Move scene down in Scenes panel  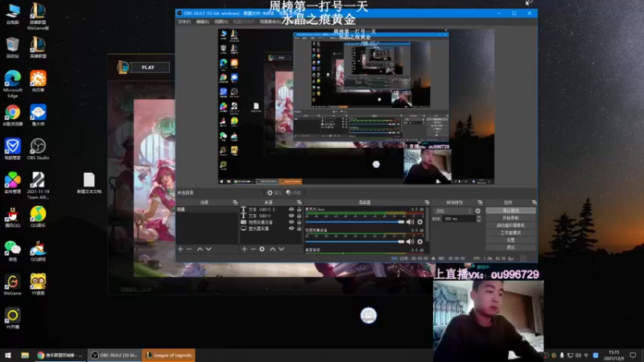click(x=208, y=249)
